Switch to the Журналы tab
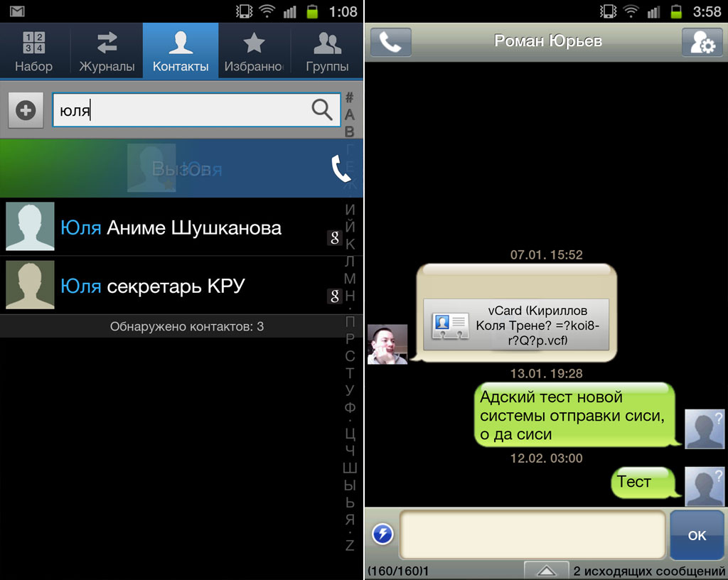 click(107, 50)
